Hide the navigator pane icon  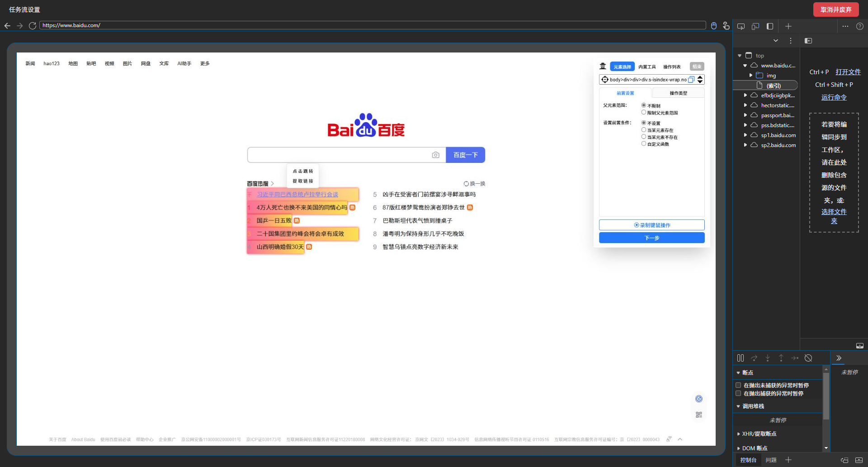point(809,41)
